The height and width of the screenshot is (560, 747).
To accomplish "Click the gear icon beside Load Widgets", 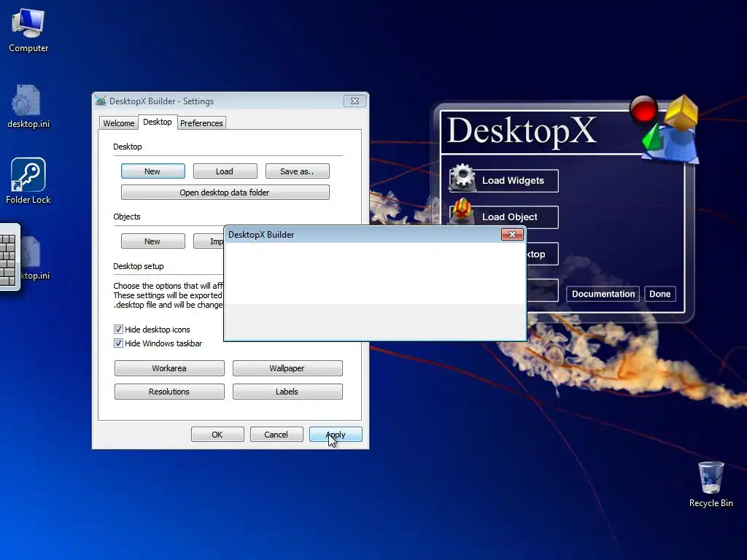I will pyautogui.click(x=462, y=178).
